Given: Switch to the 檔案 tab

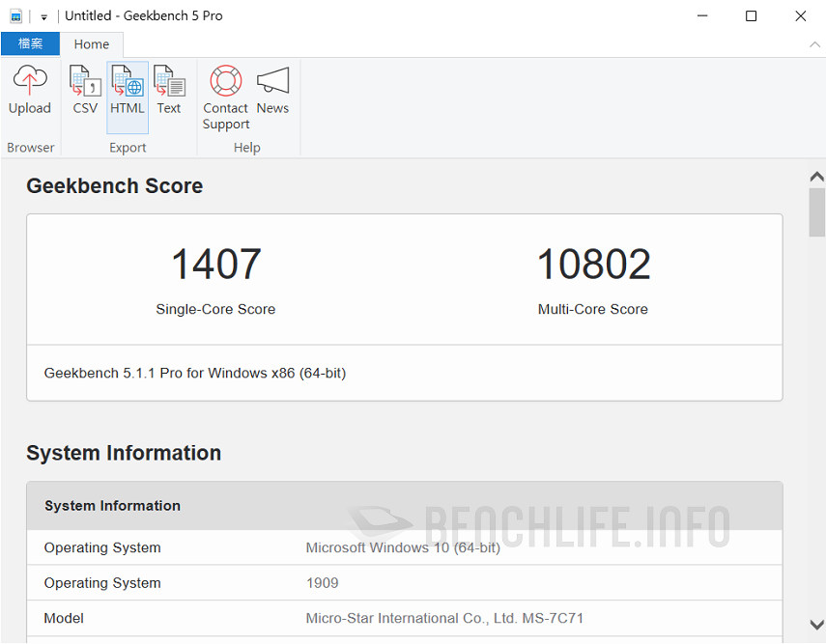Looking at the screenshot, I should pyautogui.click(x=30, y=43).
